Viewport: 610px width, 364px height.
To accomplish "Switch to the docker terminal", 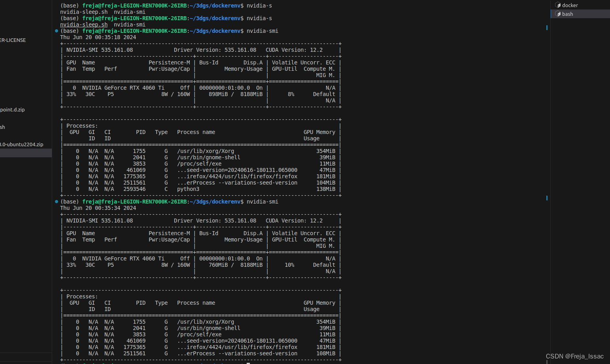I will 570,5.
